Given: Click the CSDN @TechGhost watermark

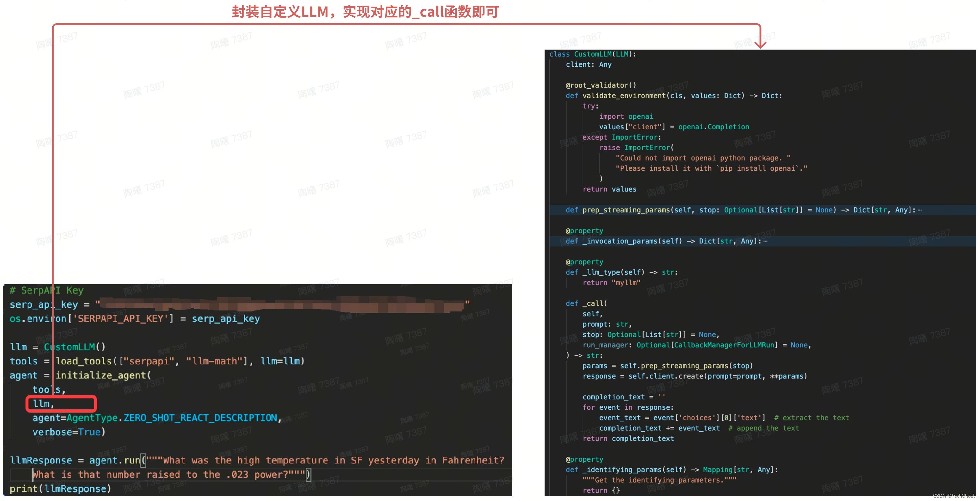Looking at the screenshot, I should [x=953, y=496].
